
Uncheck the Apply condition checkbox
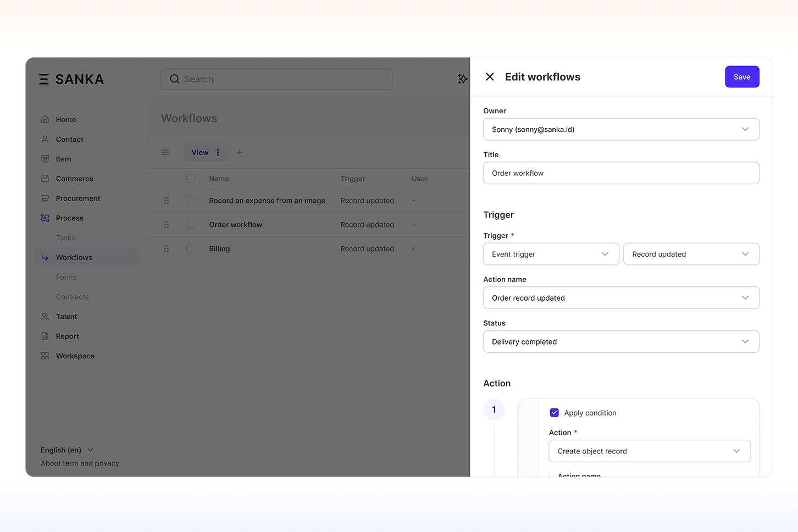tap(554, 413)
